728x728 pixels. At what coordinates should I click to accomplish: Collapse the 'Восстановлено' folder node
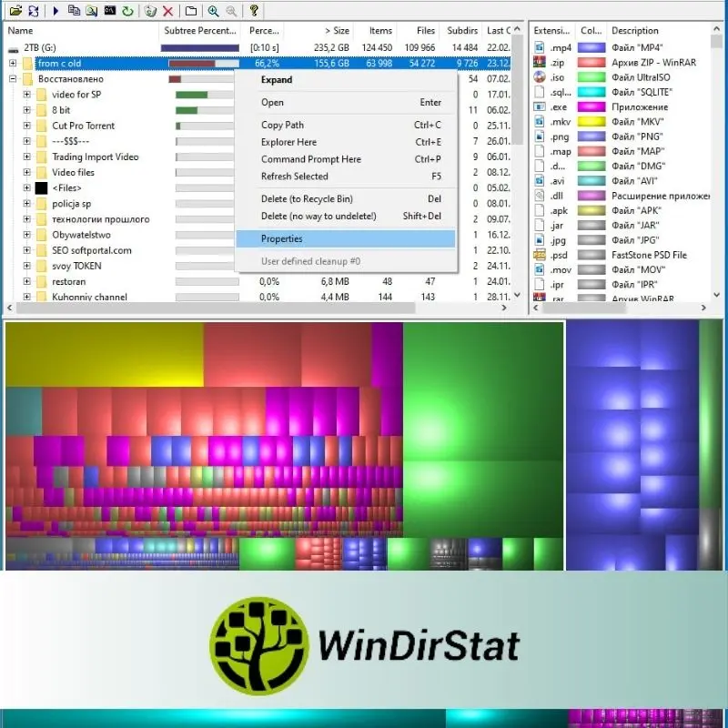tap(13, 79)
